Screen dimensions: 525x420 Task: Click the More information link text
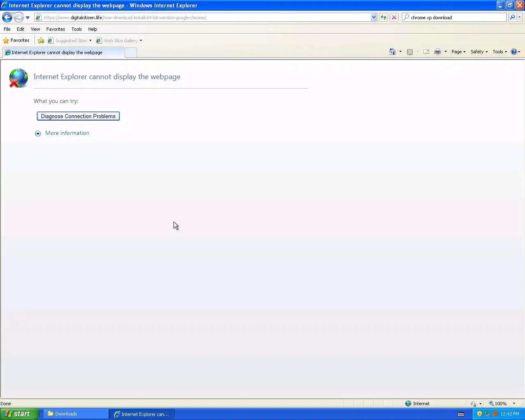(x=67, y=133)
